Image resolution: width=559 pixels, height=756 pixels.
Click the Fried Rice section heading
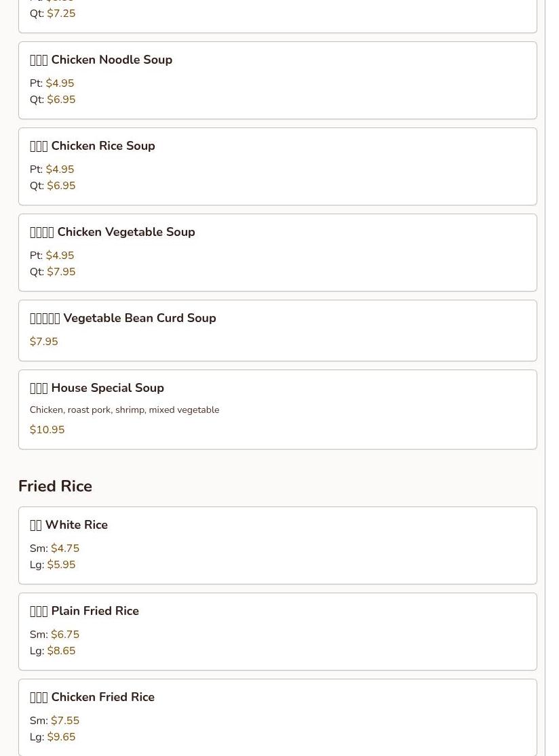pos(55,486)
